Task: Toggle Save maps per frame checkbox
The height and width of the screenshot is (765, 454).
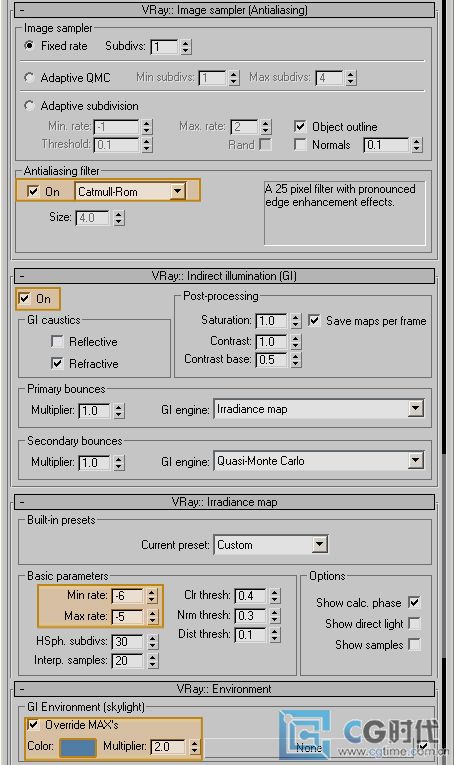Action: pos(314,321)
